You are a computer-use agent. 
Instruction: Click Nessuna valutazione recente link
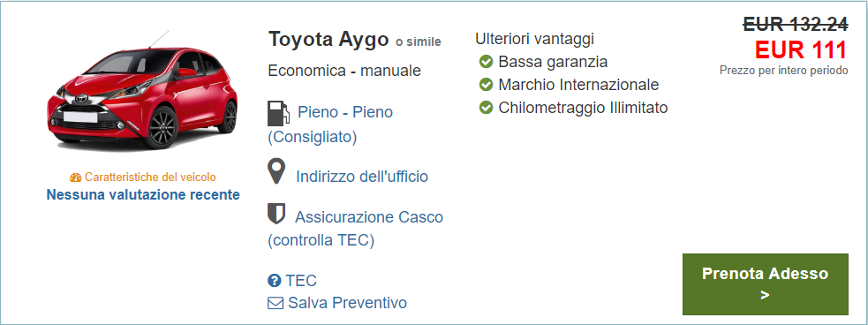click(143, 195)
